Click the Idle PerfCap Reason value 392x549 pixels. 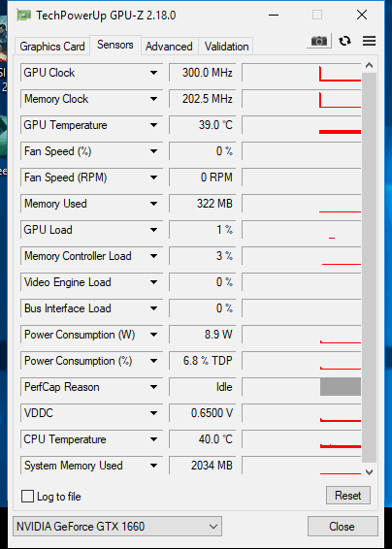(202, 387)
